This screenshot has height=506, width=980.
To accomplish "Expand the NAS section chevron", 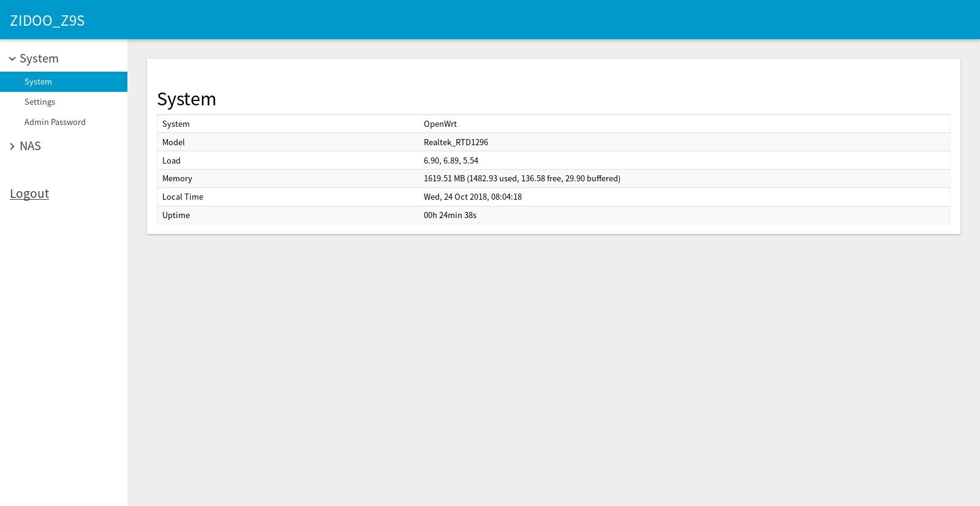I will [12, 146].
